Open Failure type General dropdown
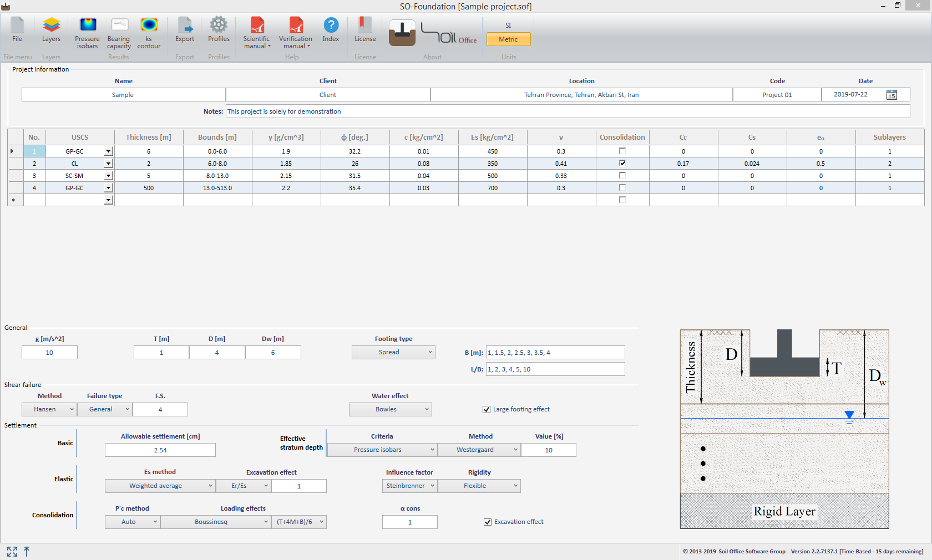 pos(105,409)
